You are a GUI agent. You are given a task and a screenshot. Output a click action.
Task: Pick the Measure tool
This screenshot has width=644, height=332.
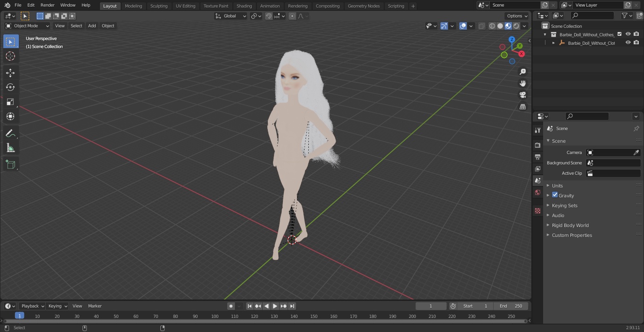10,148
